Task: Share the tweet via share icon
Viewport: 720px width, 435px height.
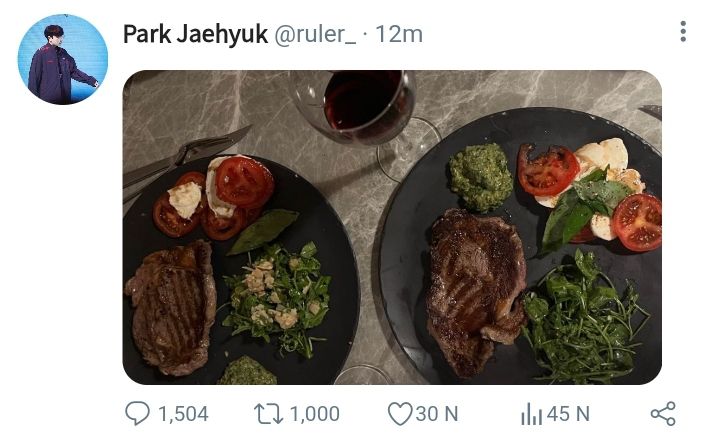Action: (663, 413)
